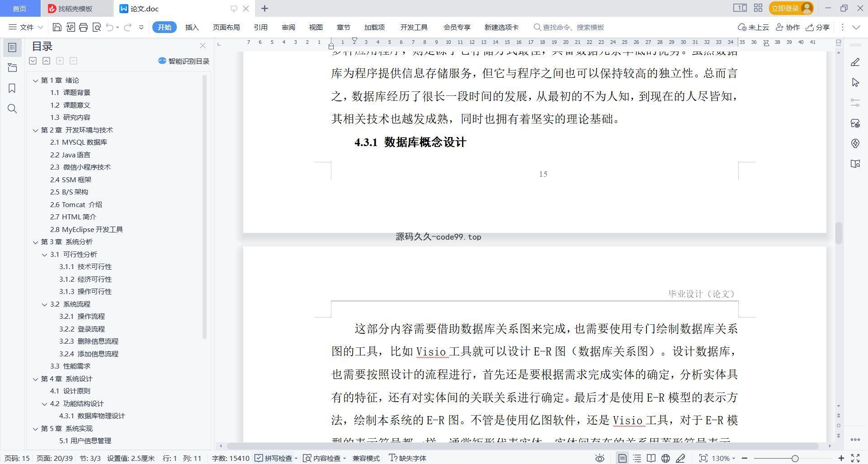
Task: Open zoom 130% dropdown in status bar
Action: point(723,458)
